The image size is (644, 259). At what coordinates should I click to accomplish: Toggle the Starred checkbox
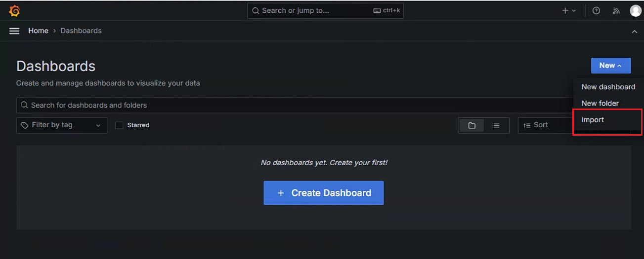coord(119,125)
